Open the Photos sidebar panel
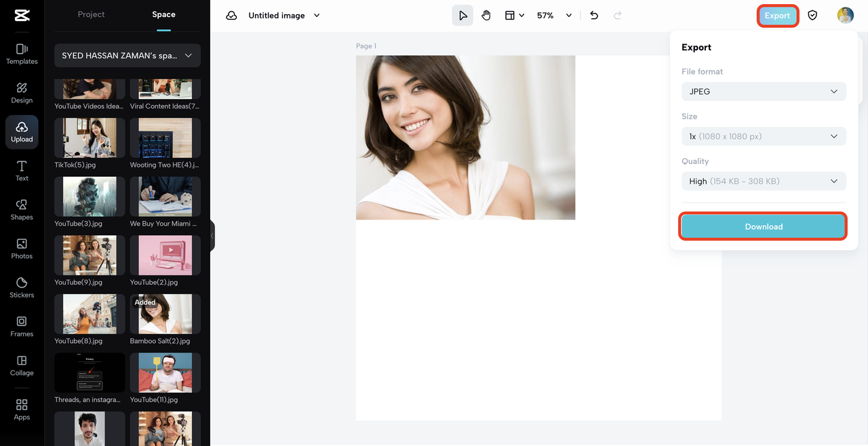This screenshot has width=868, height=446. (22, 249)
